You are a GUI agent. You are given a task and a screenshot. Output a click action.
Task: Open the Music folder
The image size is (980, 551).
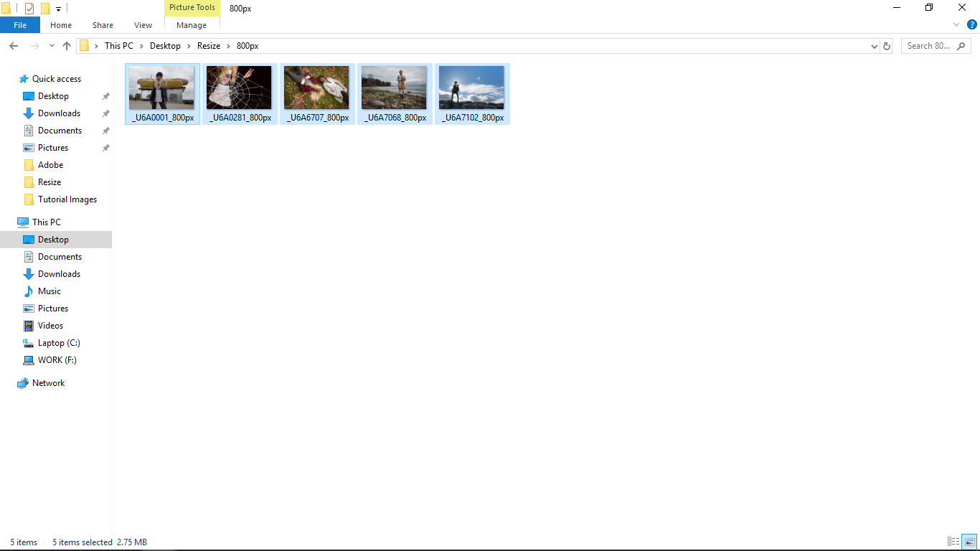tap(50, 291)
